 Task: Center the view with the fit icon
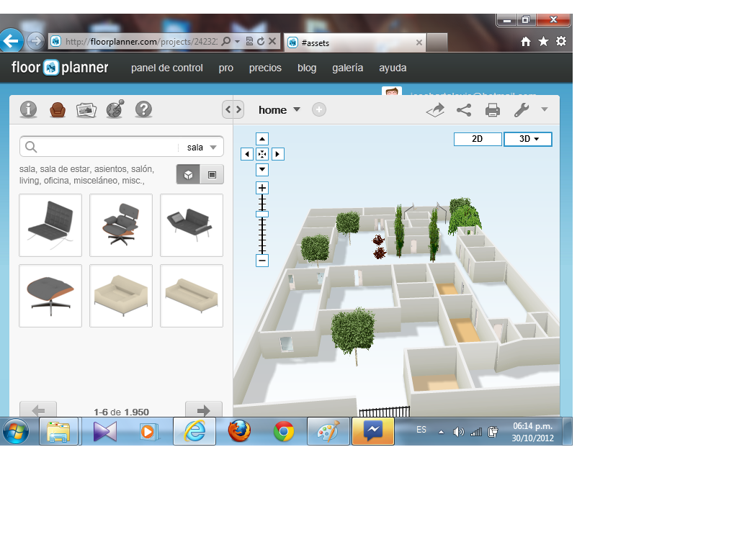tap(262, 154)
